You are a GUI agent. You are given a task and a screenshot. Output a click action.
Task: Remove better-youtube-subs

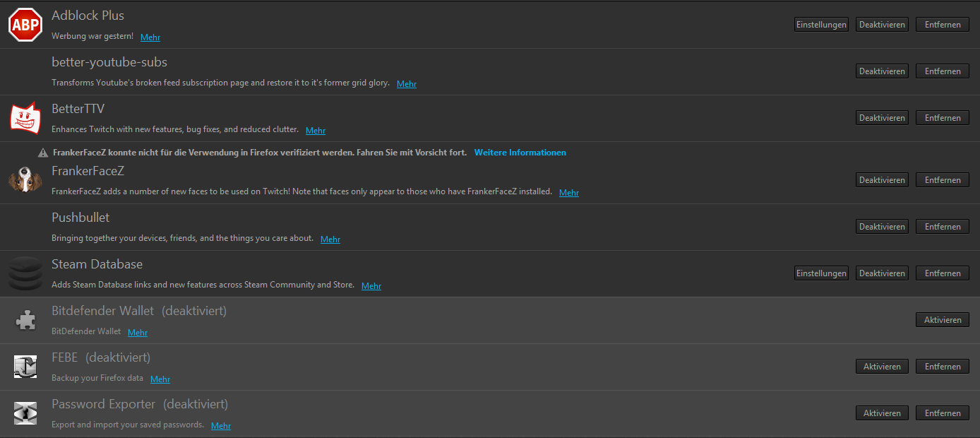tap(943, 71)
